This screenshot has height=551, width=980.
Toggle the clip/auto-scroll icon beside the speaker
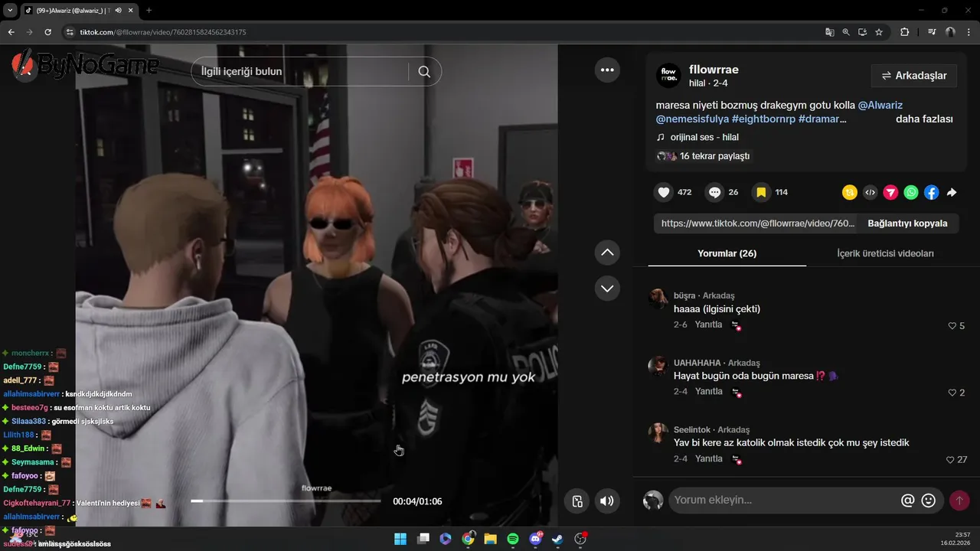(x=577, y=501)
